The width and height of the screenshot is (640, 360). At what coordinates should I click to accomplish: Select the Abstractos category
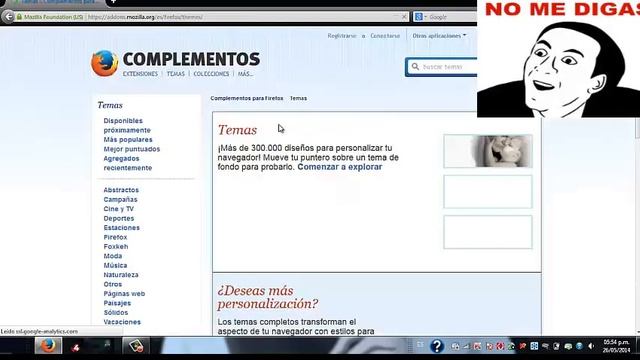pos(121,190)
